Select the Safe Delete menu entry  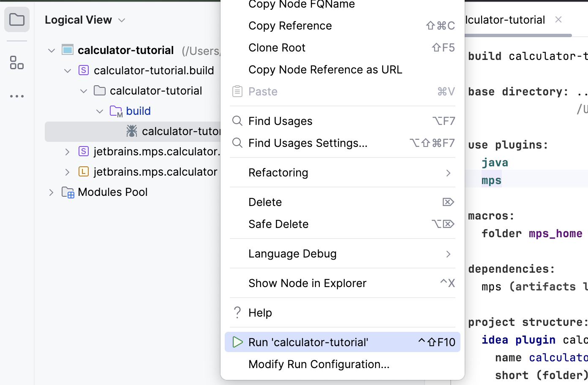pyautogui.click(x=278, y=224)
